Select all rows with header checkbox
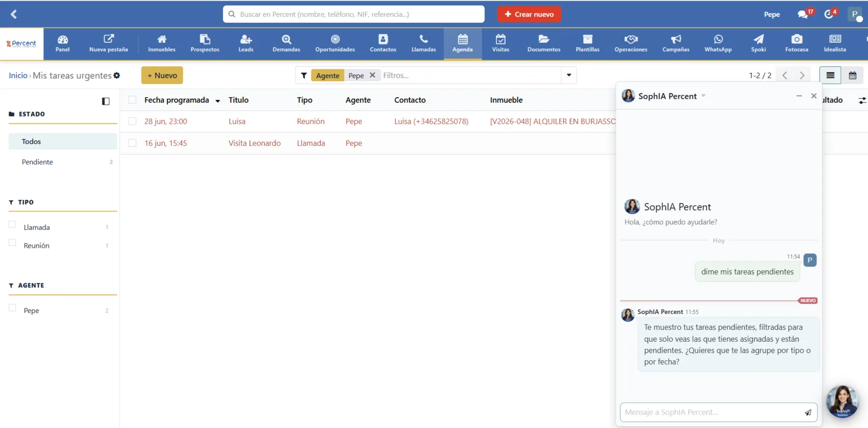868x428 pixels. [x=132, y=100]
